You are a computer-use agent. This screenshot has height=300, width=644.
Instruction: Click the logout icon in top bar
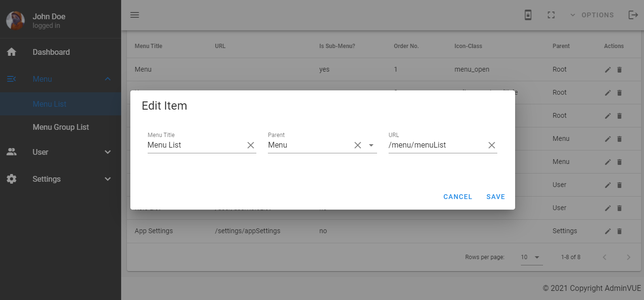pos(633,15)
